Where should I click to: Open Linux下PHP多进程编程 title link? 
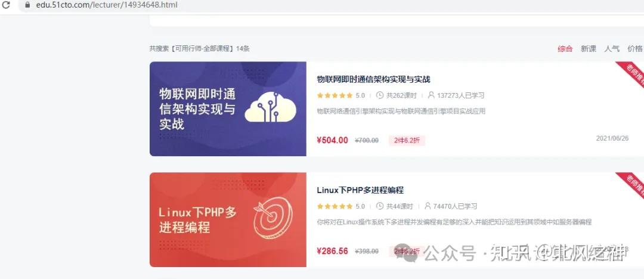(x=360, y=190)
